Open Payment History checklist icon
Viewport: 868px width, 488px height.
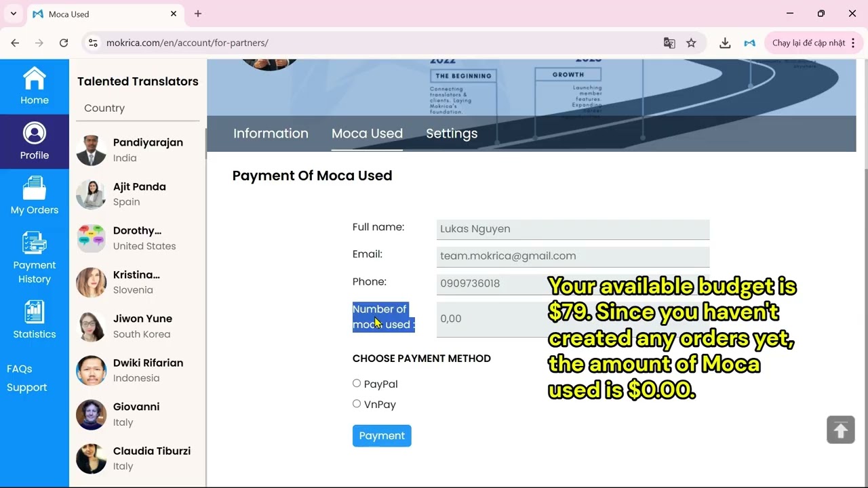(34, 243)
